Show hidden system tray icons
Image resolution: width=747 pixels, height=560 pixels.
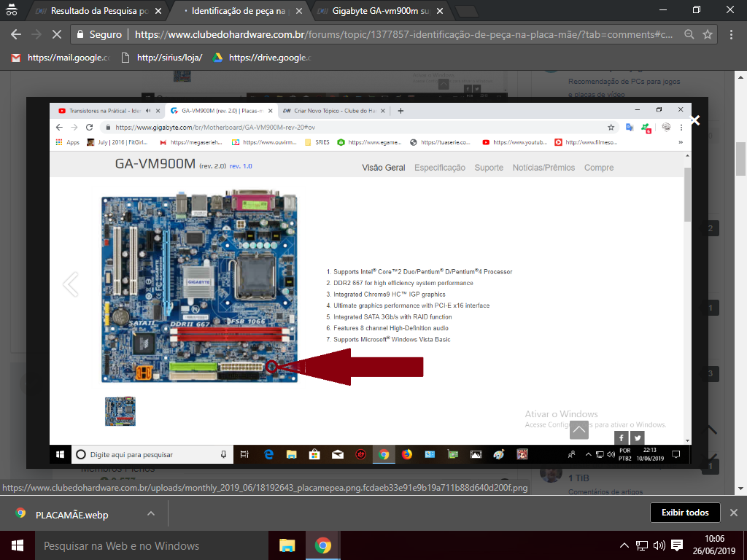click(x=624, y=545)
